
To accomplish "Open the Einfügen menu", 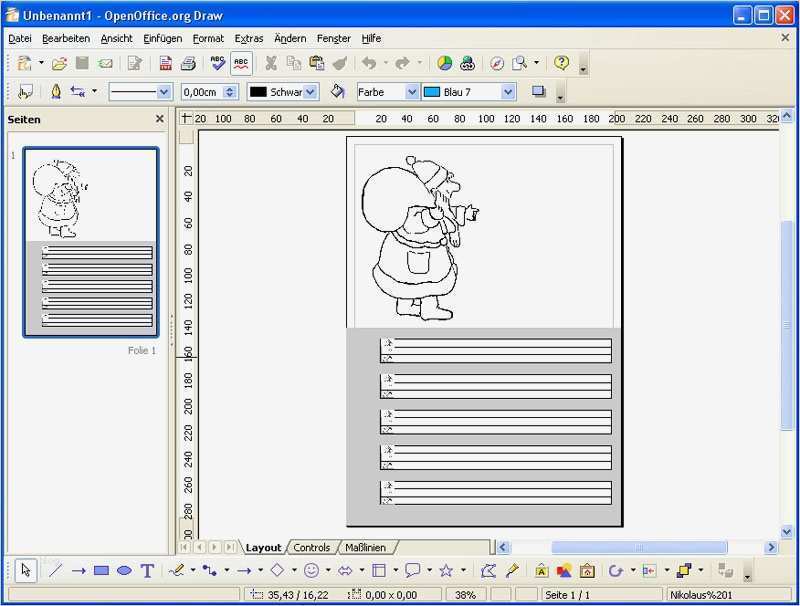I will click(x=162, y=38).
